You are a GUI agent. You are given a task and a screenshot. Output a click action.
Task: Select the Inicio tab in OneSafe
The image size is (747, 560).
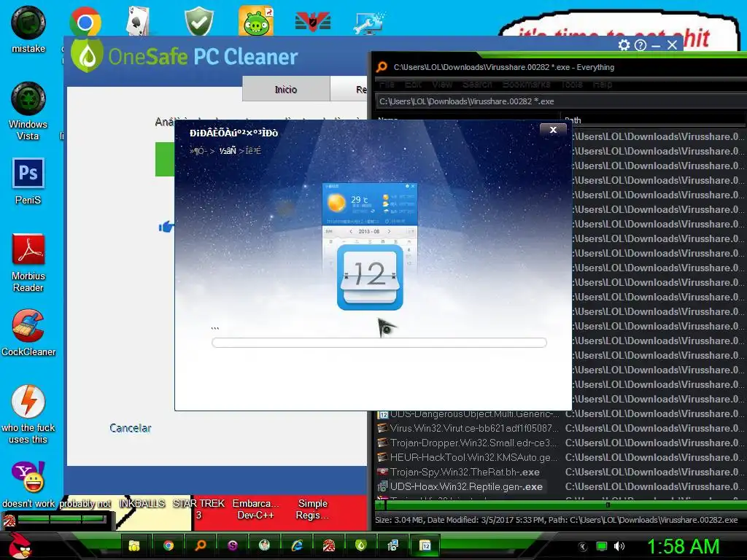tap(286, 89)
